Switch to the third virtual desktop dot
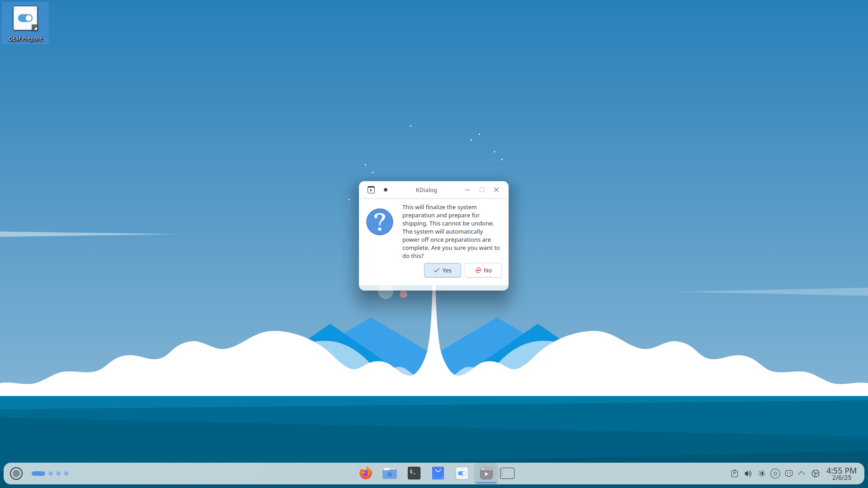The height and width of the screenshot is (488, 868). point(58,474)
